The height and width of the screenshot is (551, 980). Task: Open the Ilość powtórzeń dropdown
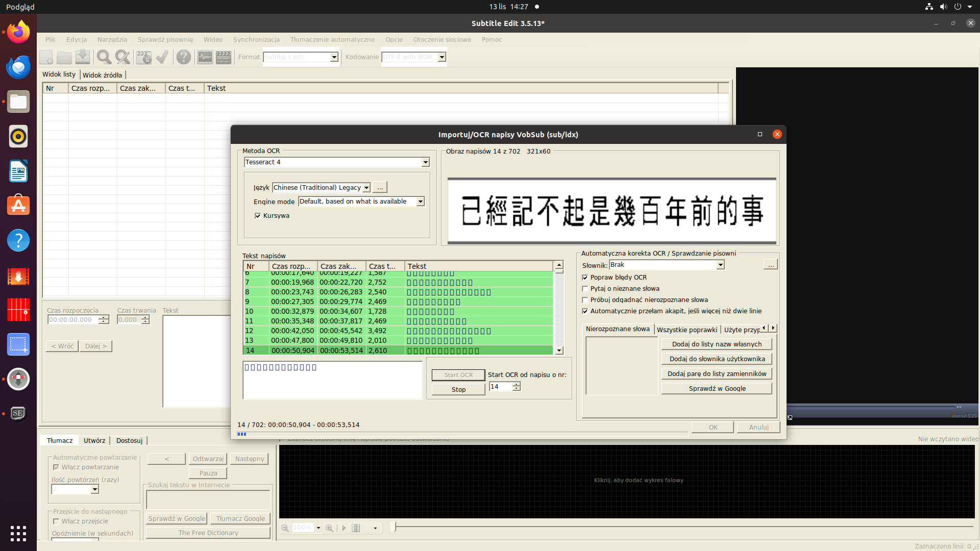tap(94, 489)
